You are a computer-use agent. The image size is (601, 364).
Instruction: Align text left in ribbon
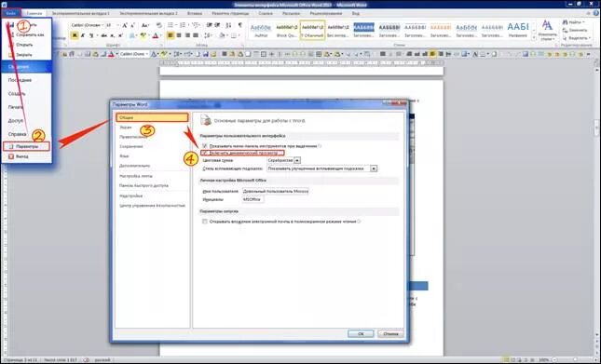pyautogui.click(x=171, y=35)
